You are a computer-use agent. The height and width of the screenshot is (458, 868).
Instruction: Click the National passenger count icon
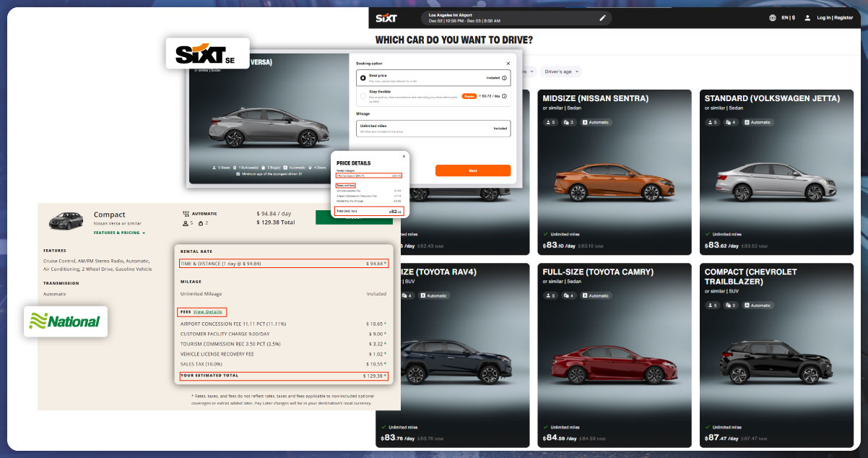[x=186, y=224]
